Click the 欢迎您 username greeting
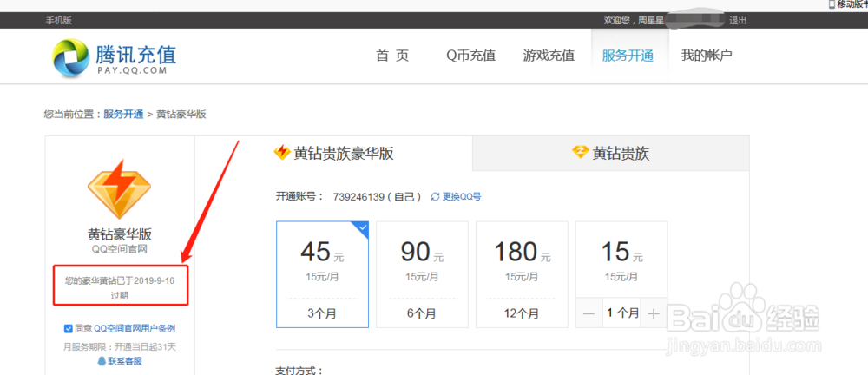Image resolution: width=868 pixels, height=375 pixels. click(634, 21)
